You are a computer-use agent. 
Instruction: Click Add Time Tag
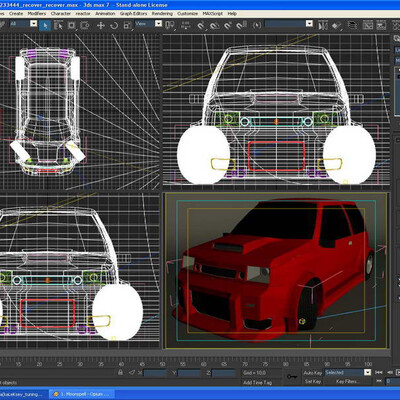(257, 383)
